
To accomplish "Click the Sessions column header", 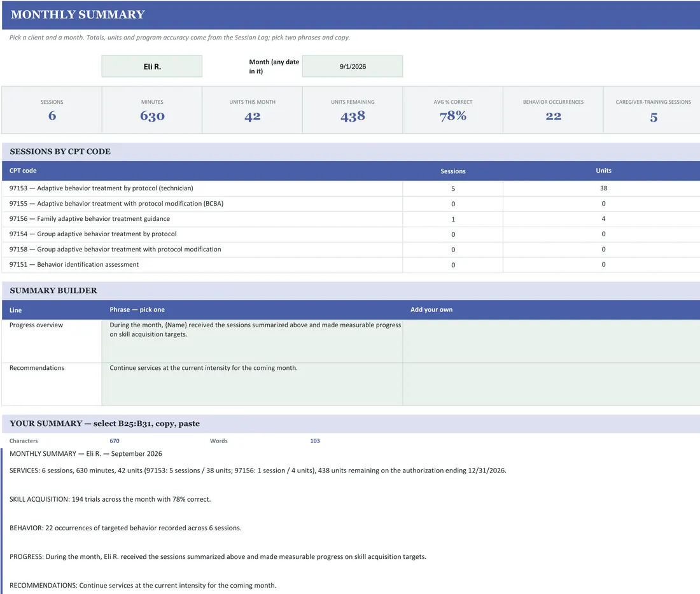I will point(452,171).
